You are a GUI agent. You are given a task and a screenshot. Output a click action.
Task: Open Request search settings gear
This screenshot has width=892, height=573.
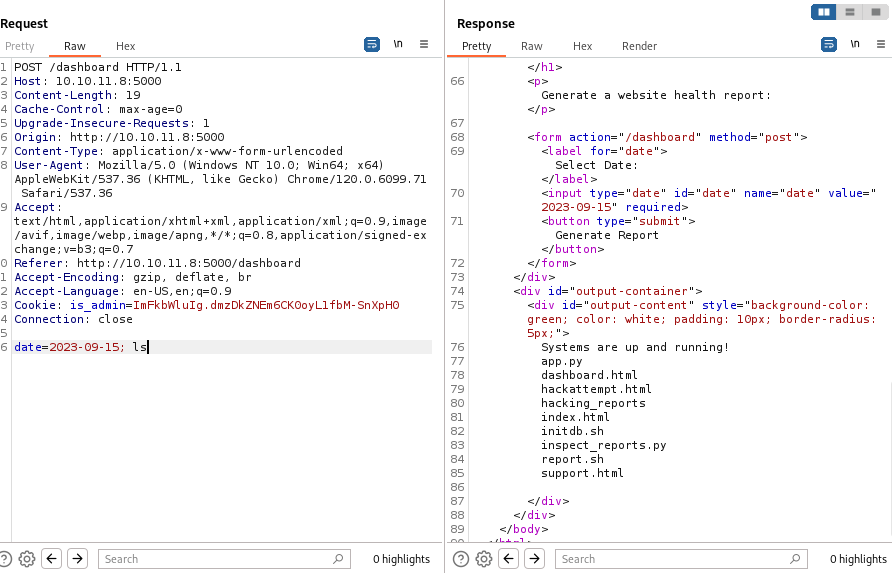tap(27, 559)
